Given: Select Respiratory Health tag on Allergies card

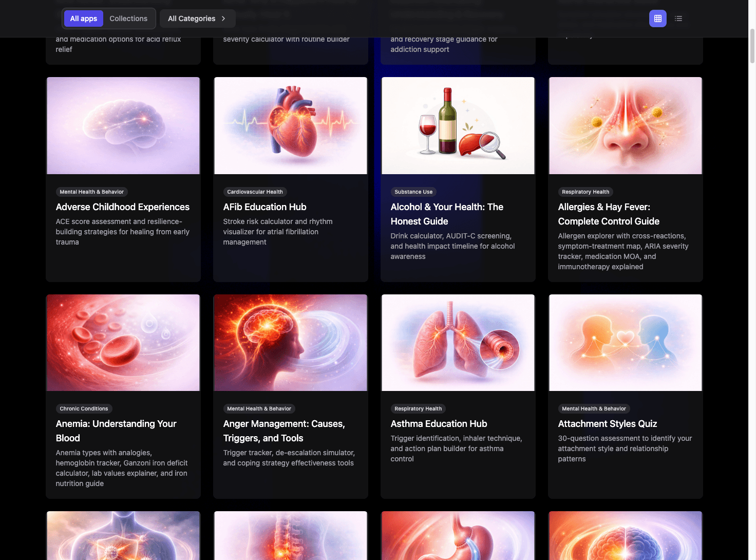Looking at the screenshot, I should tap(585, 192).
